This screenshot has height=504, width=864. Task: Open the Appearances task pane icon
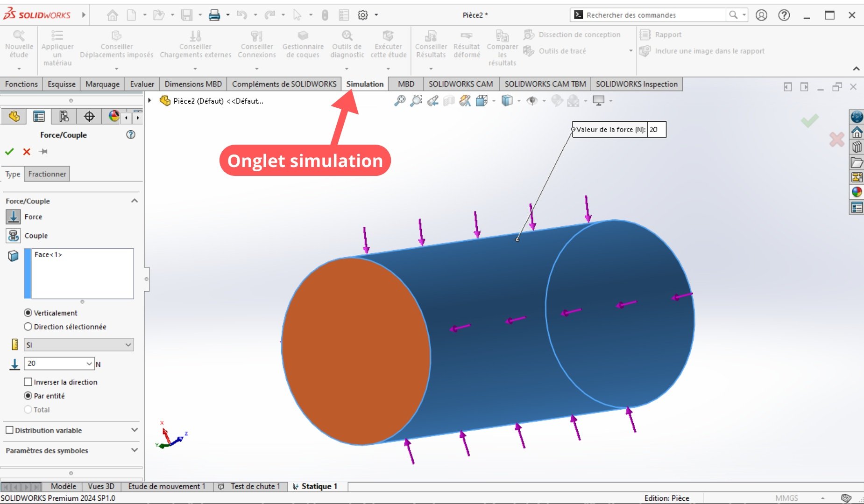coord(857,192)
